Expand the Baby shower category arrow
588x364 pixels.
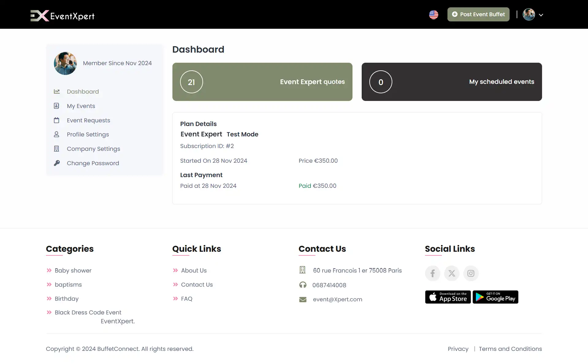(x=49, y=270)
